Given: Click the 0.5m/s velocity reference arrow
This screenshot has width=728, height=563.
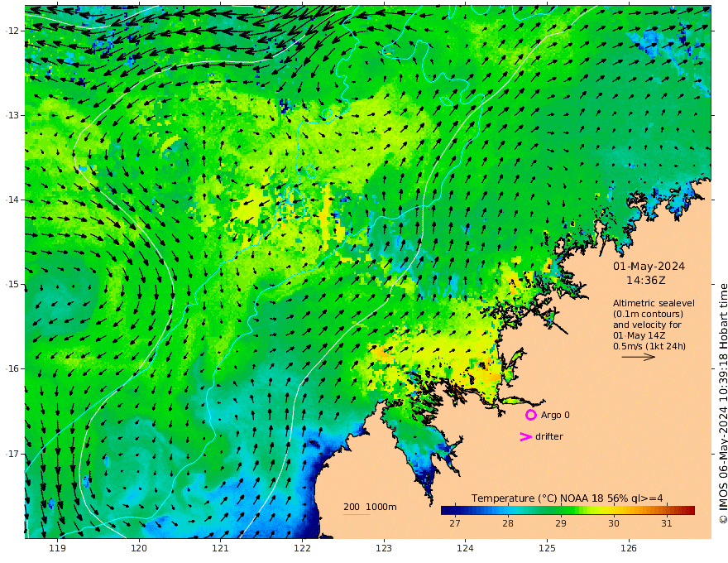Looking at the screenshot, I should tap(639, 357).
